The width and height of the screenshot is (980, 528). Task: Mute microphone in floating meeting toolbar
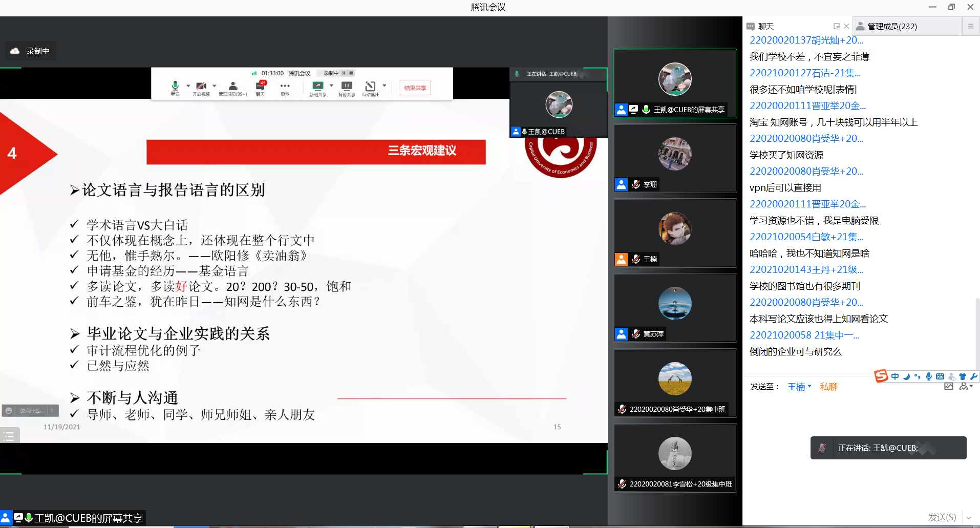[175, 88]
